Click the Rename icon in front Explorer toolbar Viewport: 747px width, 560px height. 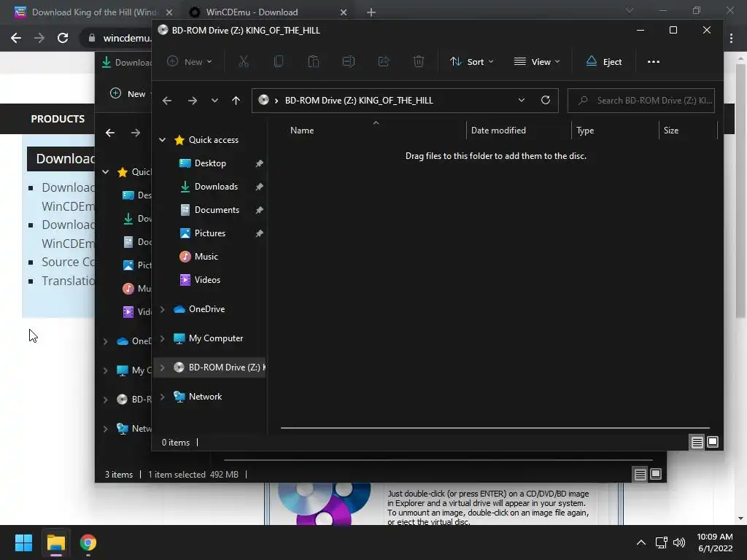pyautogui.click(x=349, y=61)
